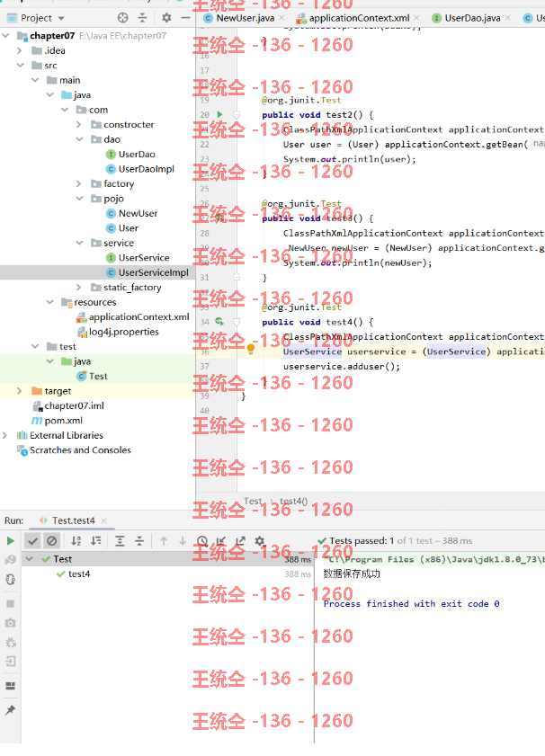
Task: Collapse the dao package
Action: pos(79,139)
